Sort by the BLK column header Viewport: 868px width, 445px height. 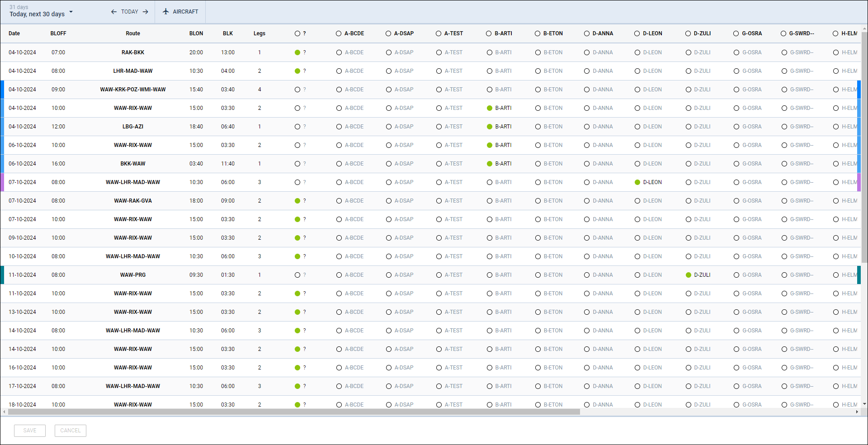[x=228, y=33]
